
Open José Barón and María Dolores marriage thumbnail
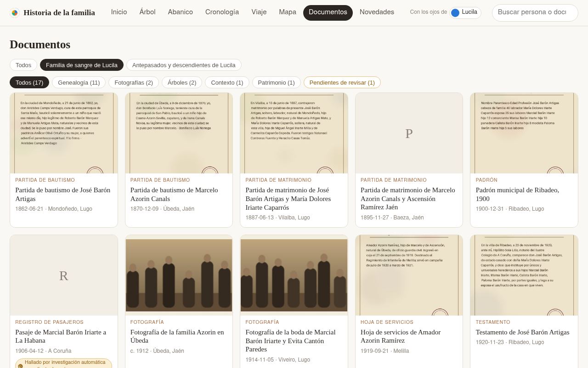coord(294,133)
